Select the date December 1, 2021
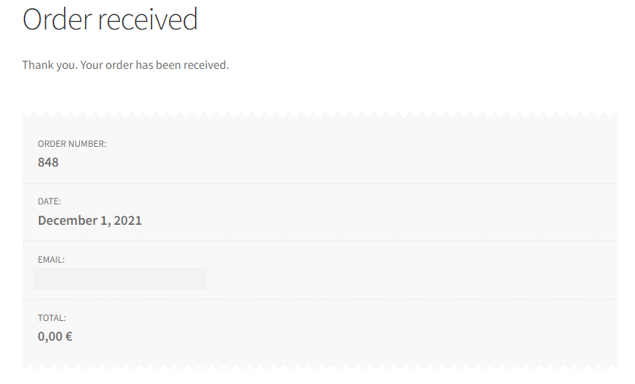 point(90,220)
